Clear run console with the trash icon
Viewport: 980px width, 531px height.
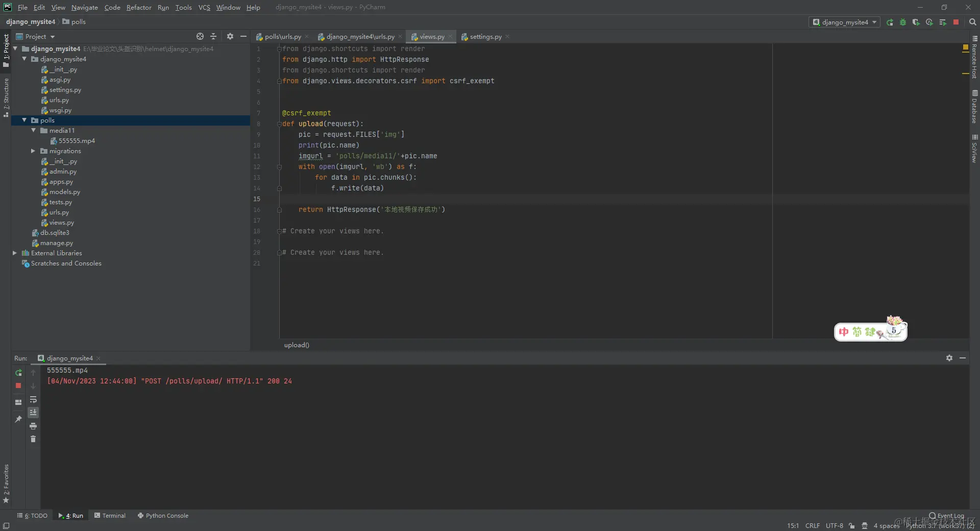pyautogui.click(x=33, y=439)
